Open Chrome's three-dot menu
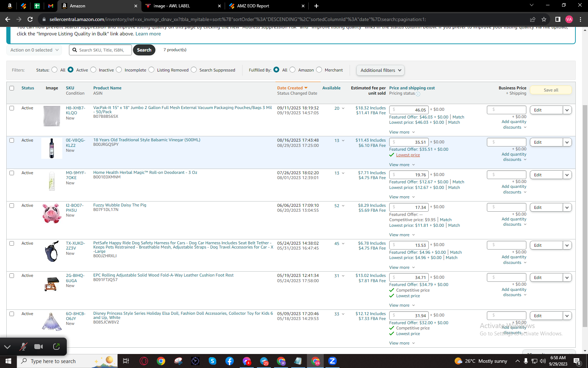 pos(580,19)
